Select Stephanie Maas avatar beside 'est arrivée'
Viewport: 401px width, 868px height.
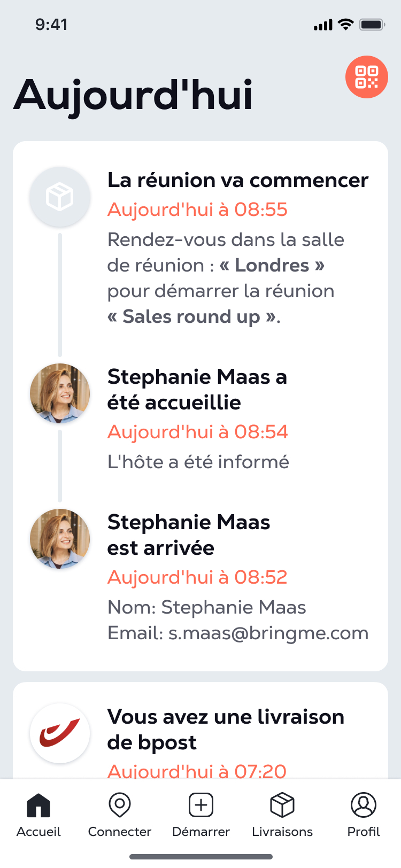tap(60, 539)
